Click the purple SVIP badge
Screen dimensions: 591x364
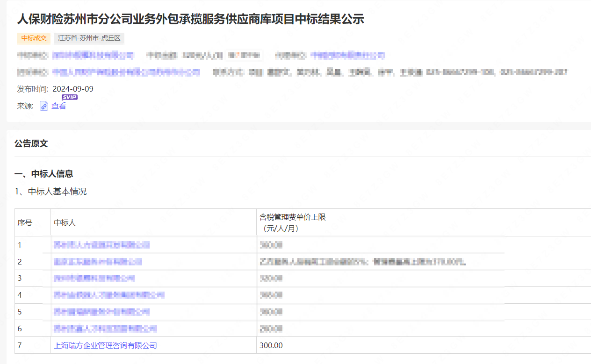click(70, 97)
